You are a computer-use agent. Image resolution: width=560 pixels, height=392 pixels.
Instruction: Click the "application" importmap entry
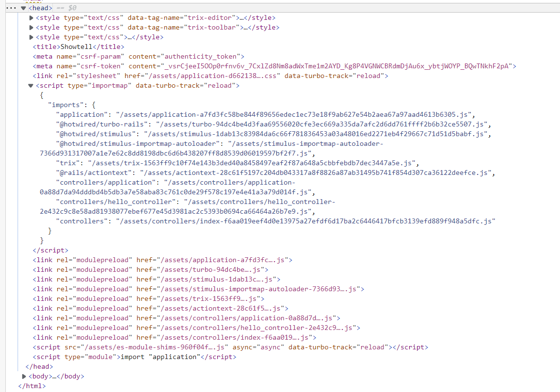pos(265,115)
